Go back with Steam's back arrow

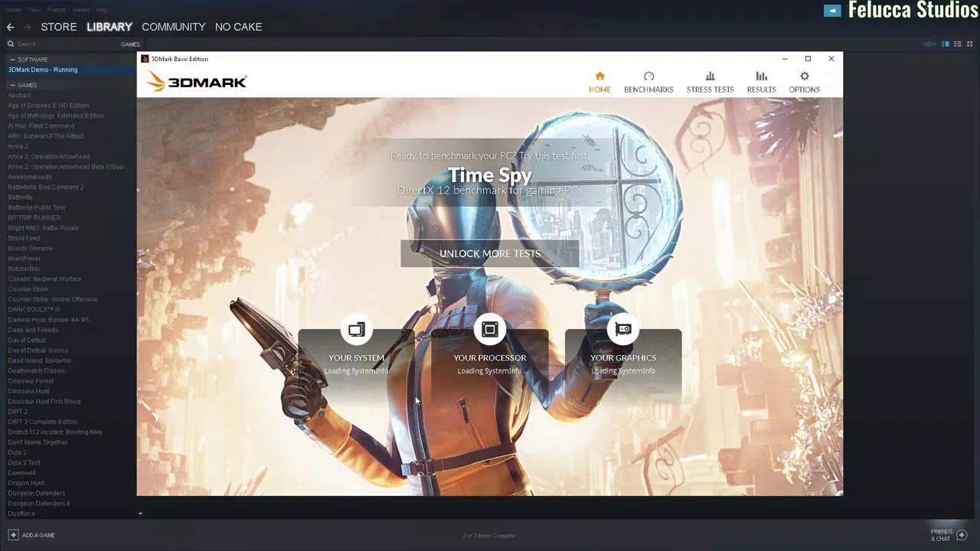coord(11,27)
